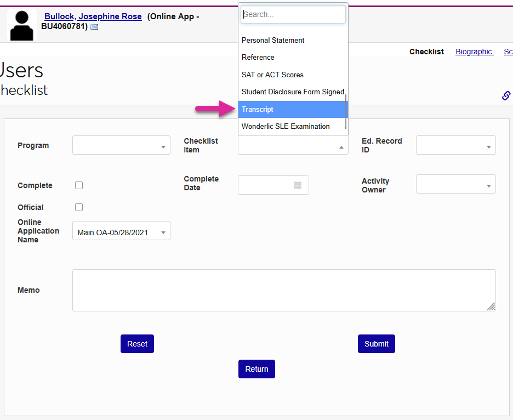The width and height of the screenshot is (513, 420).
Task: Change the Online Application Name selection
Action: tap(121, 231)
